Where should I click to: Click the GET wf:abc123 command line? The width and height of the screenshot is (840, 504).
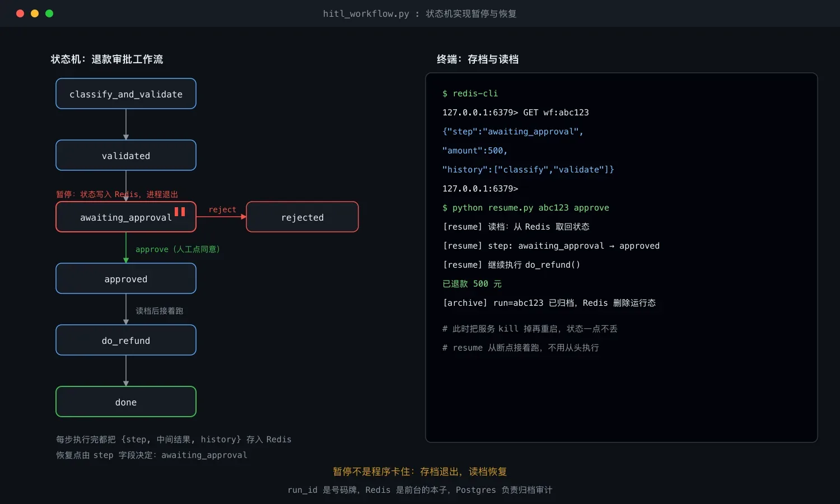click(x=516, y=113)
